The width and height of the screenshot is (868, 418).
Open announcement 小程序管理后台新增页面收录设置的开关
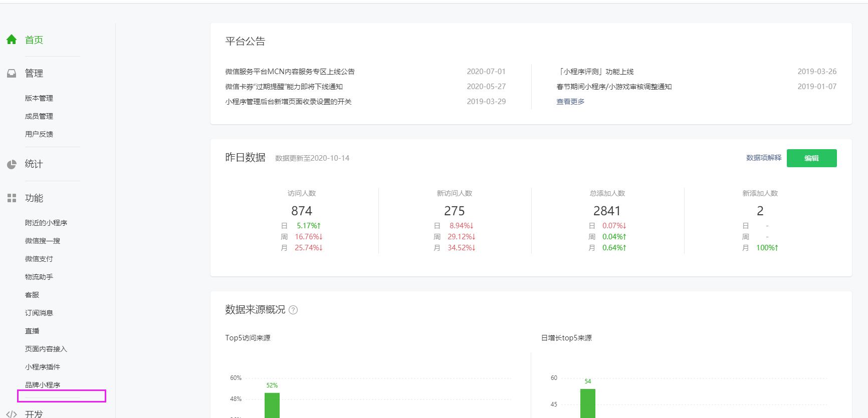(x=289, y=102)
